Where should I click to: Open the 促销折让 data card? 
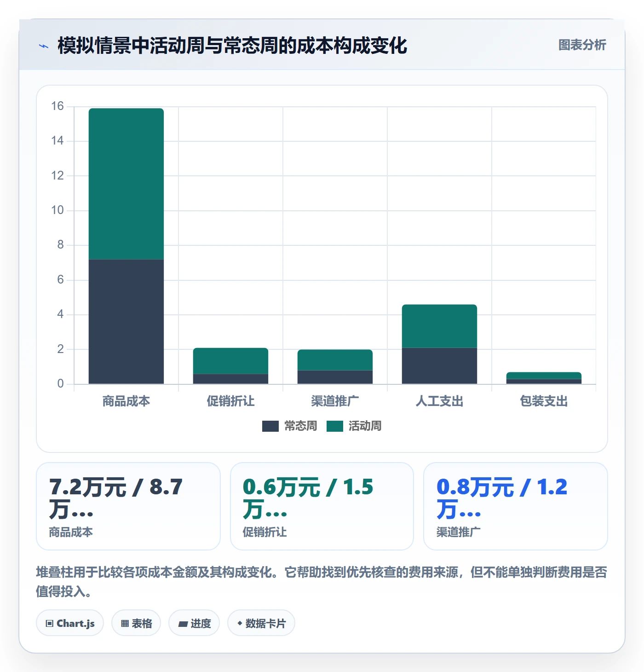[322, 506]
